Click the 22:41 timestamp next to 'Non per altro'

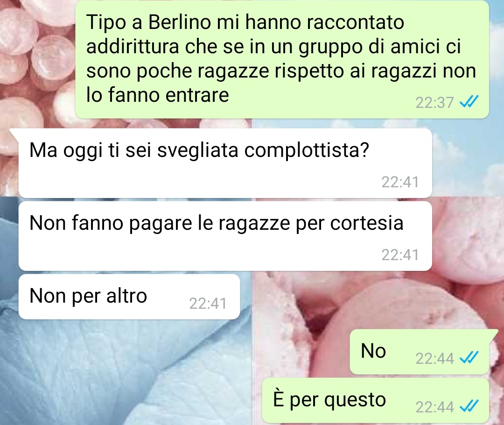coord(208,304)
